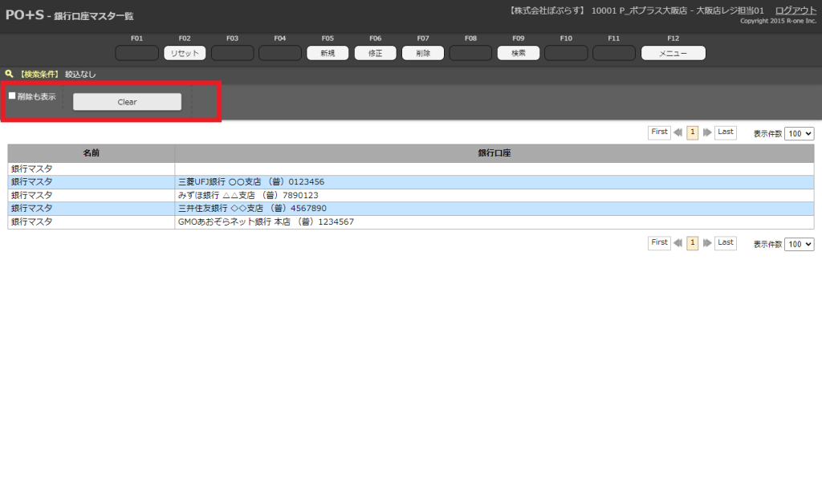Click the F05 新規 button
Viewport: 822px width, 504px height.
click(328, 54)
